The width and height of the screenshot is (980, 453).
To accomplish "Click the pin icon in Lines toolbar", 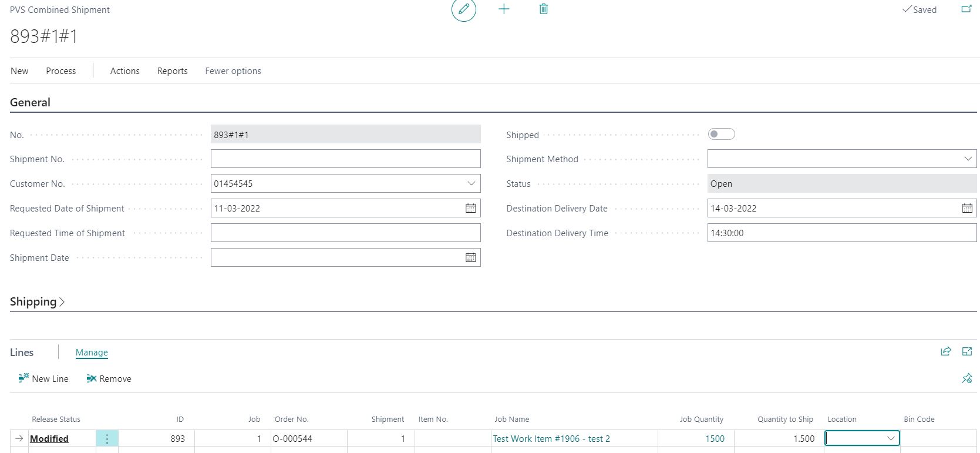I will [x=967, y=378].
